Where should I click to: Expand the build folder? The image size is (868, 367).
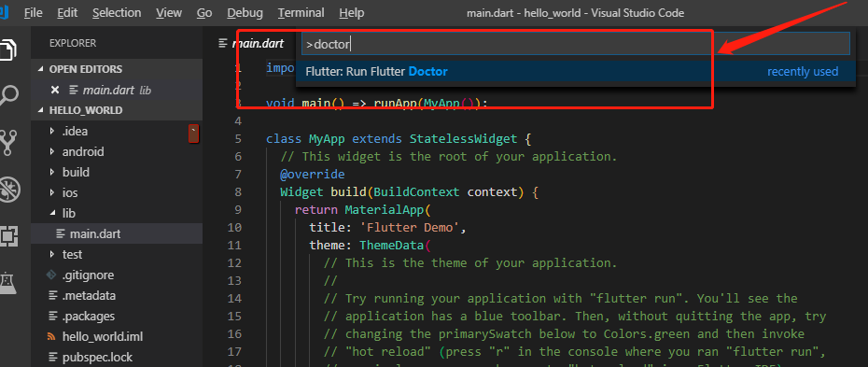point(52,172)
